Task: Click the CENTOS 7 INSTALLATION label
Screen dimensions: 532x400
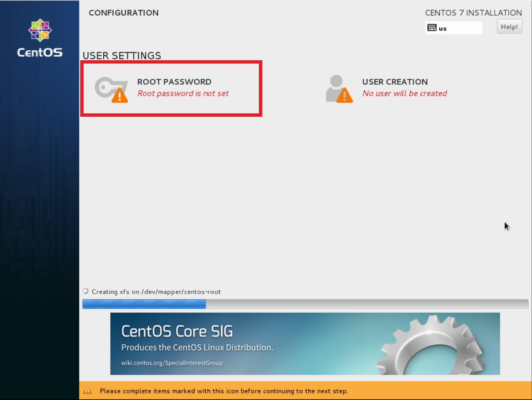Action: 473,13
